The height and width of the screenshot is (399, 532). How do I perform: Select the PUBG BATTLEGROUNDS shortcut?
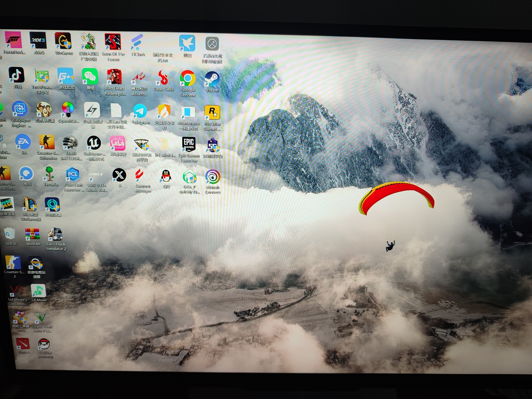point(70,143)
